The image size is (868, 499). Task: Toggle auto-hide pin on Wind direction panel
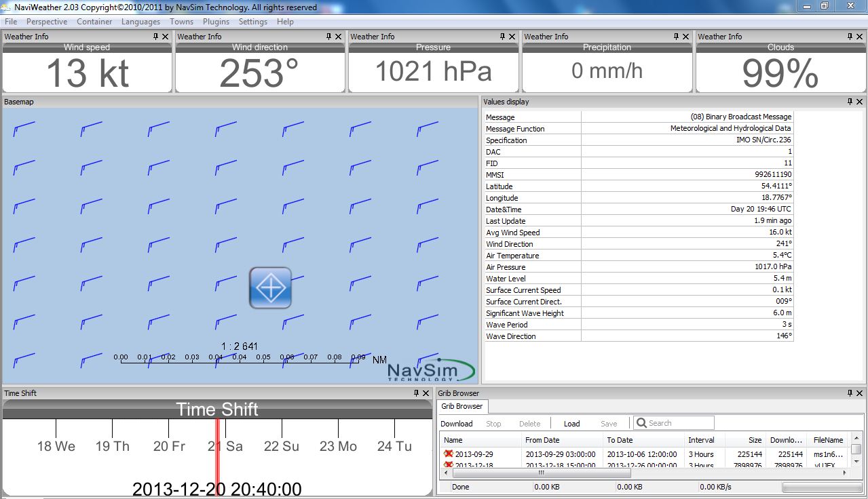[x=329, y=37]
